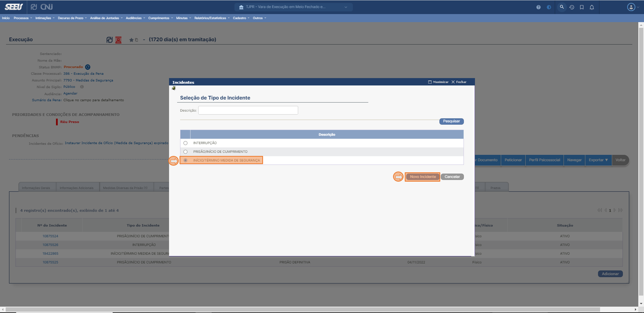
Task: Click the Pesquisar button
Action: pos(452,121)
